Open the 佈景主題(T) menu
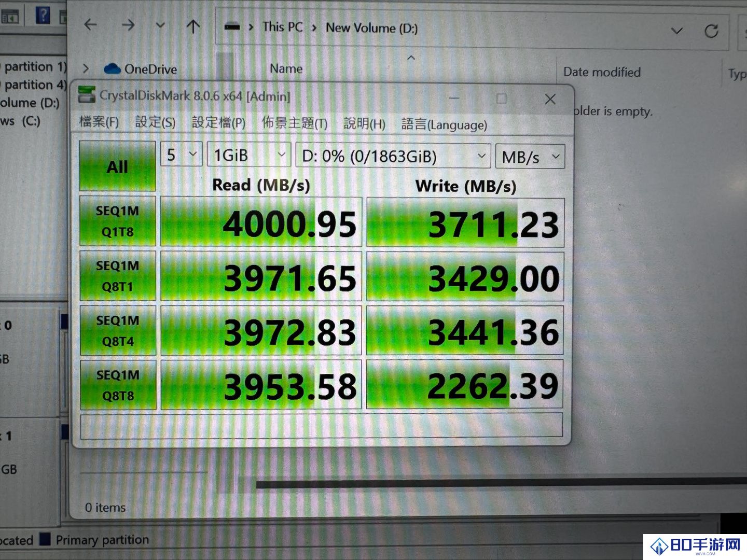Image resolution: width=747 pixels, height=560 pixels. pos(294,123)
